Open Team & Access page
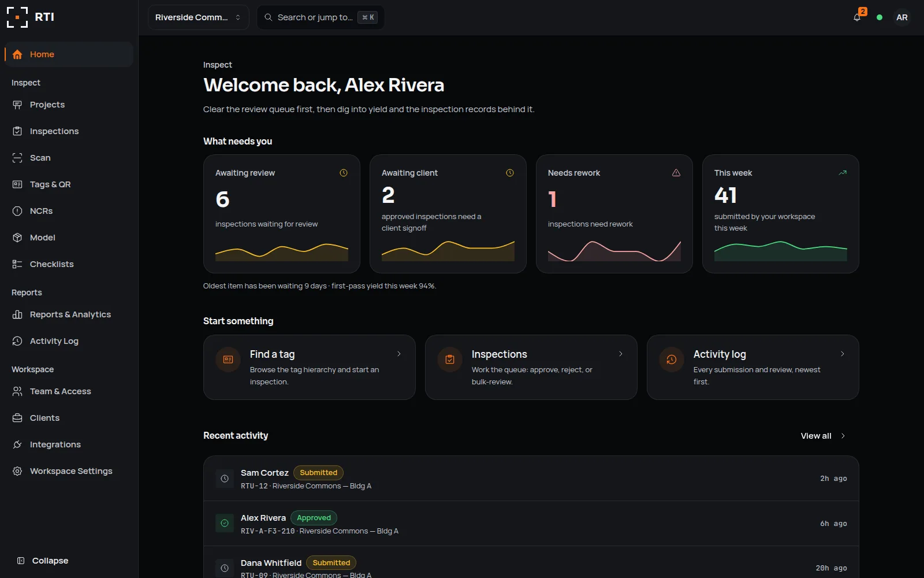 [x=69, y=391]
